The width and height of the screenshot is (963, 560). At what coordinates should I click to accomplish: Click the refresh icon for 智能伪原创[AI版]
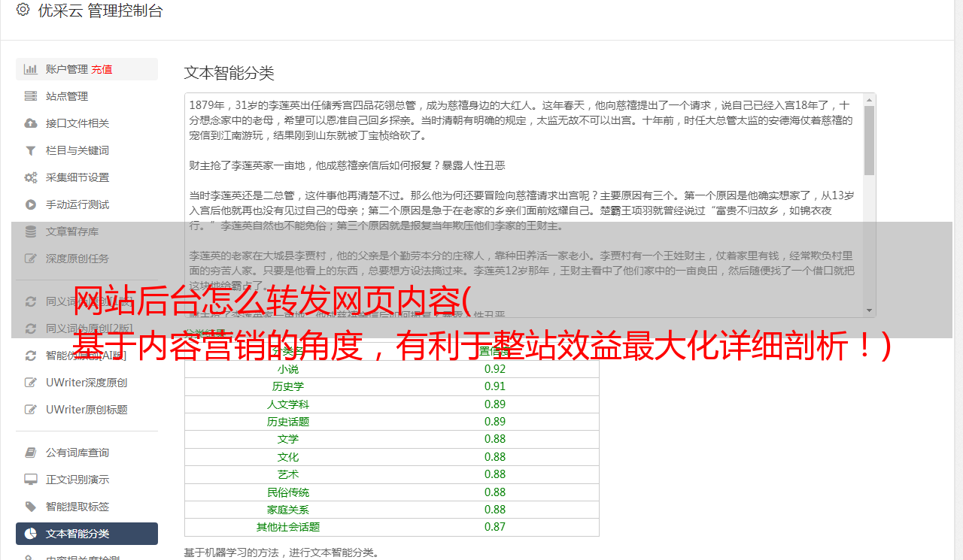point(31,356)
